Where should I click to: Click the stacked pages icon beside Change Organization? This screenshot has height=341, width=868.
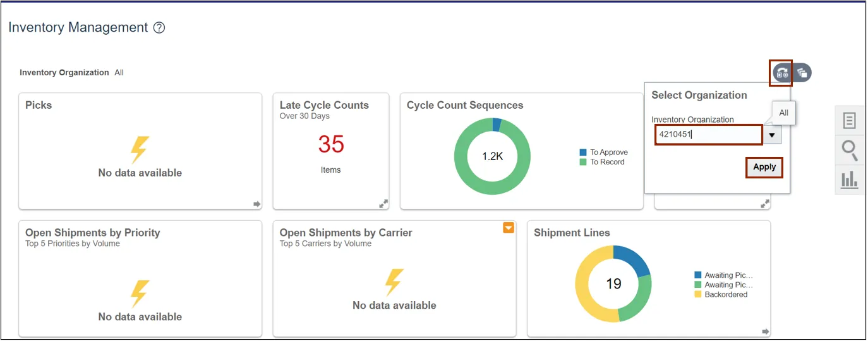(x=802, y=73)
